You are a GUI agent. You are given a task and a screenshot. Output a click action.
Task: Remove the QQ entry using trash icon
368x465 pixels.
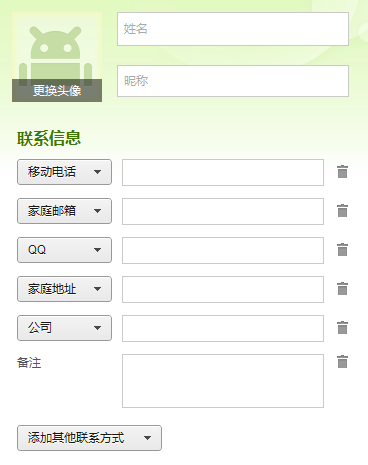click(342, 250)
